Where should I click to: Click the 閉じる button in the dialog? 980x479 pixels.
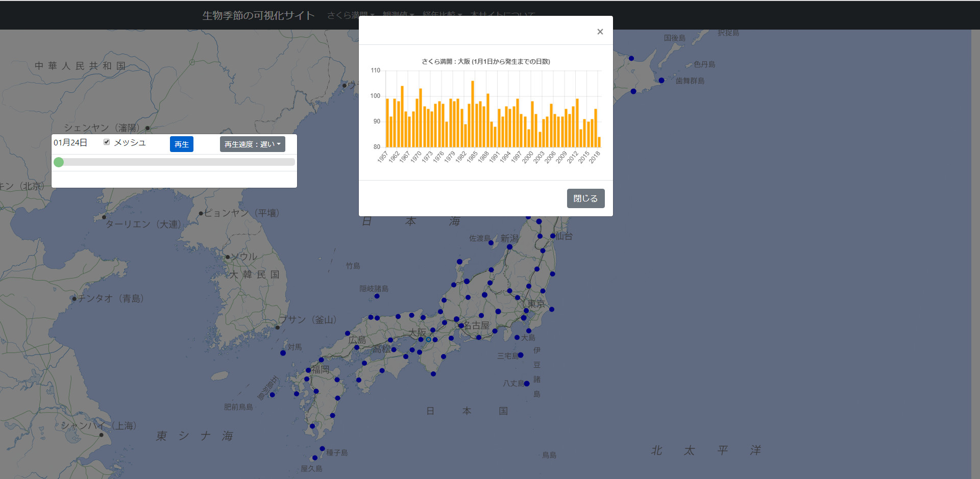(585, 198)
